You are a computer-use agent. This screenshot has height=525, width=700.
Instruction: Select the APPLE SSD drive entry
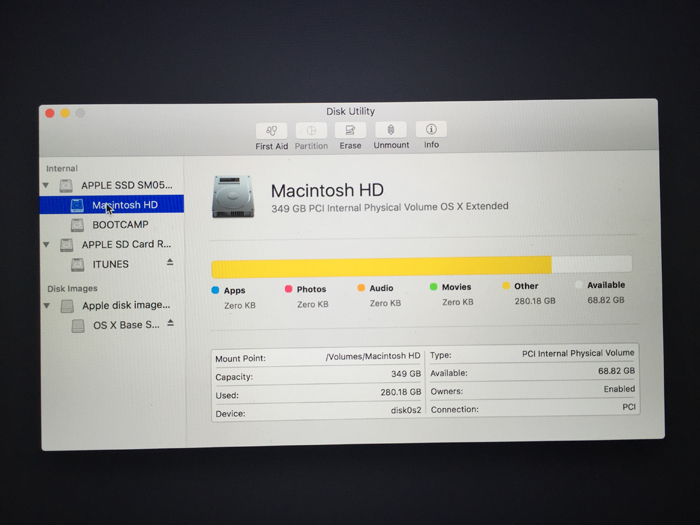point(126,186)
